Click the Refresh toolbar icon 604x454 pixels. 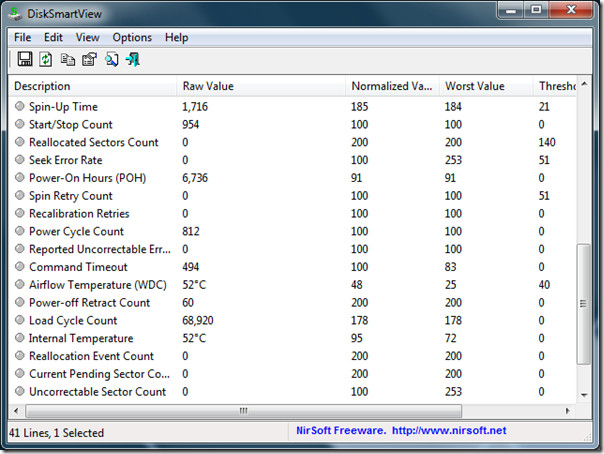click(46, 59)
